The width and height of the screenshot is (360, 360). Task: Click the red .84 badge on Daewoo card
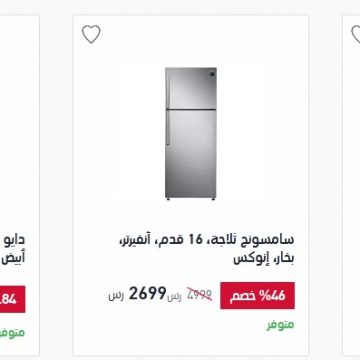[x=11, y=299]
